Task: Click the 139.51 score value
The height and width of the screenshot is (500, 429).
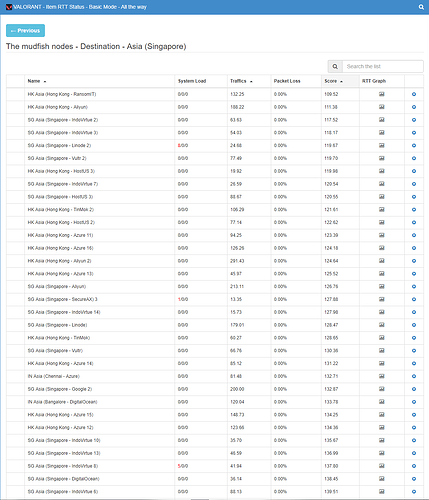Action: click(x=331, y=492)
